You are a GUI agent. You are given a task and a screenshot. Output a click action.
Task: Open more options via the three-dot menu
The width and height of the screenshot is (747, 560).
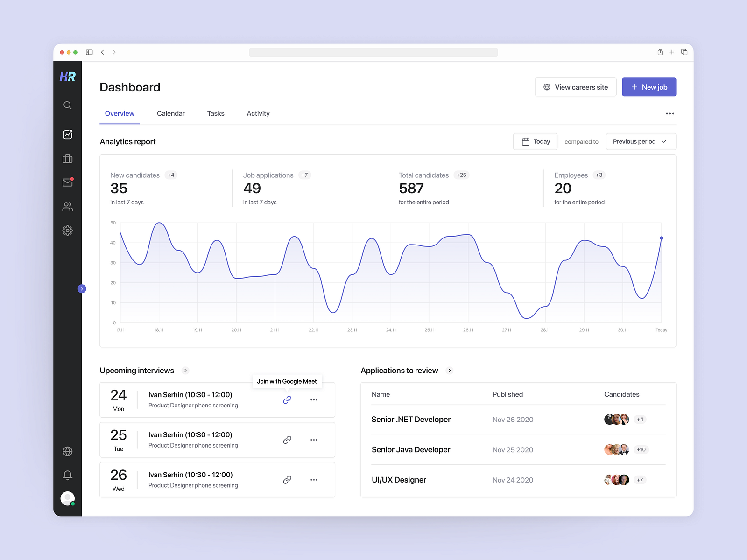[670, 113]
